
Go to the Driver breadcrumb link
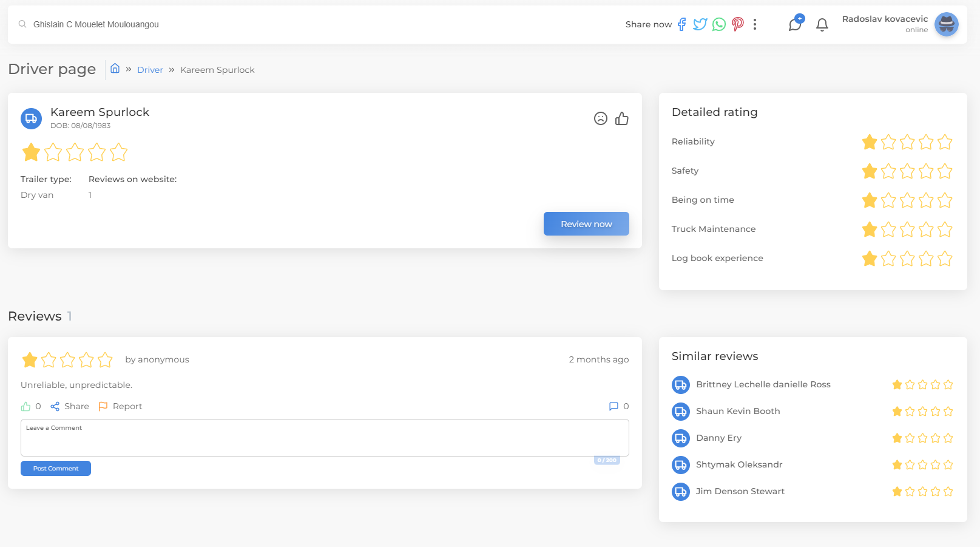pyautogui.click(x=150, y=70)
